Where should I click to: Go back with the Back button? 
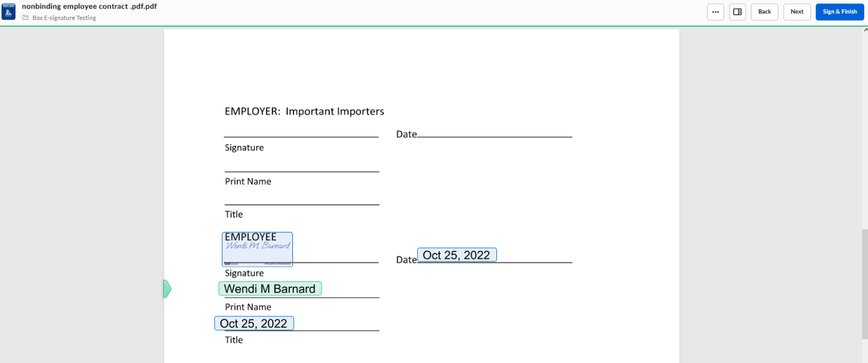[x=764, y=12]
